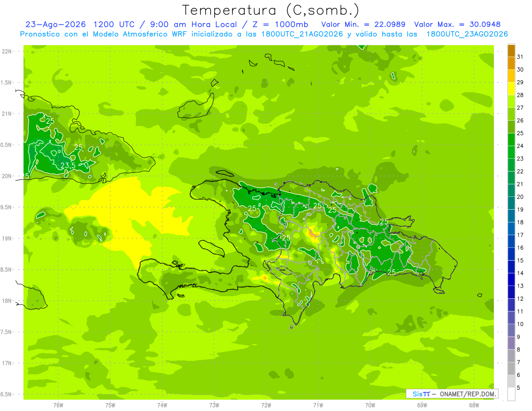Image resolution: width=532 pixels, height=411 pixels.
Task: Click the "5" colorbar value
Action: pos(519,388)
